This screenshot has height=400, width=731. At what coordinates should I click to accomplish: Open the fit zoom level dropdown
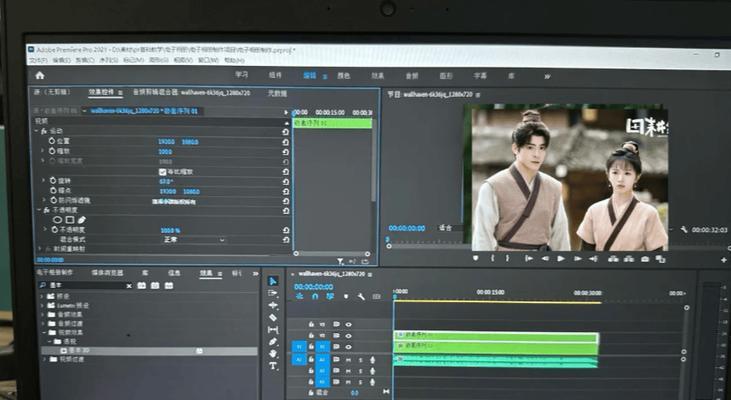pyautogui.click(x=449, y=228)
